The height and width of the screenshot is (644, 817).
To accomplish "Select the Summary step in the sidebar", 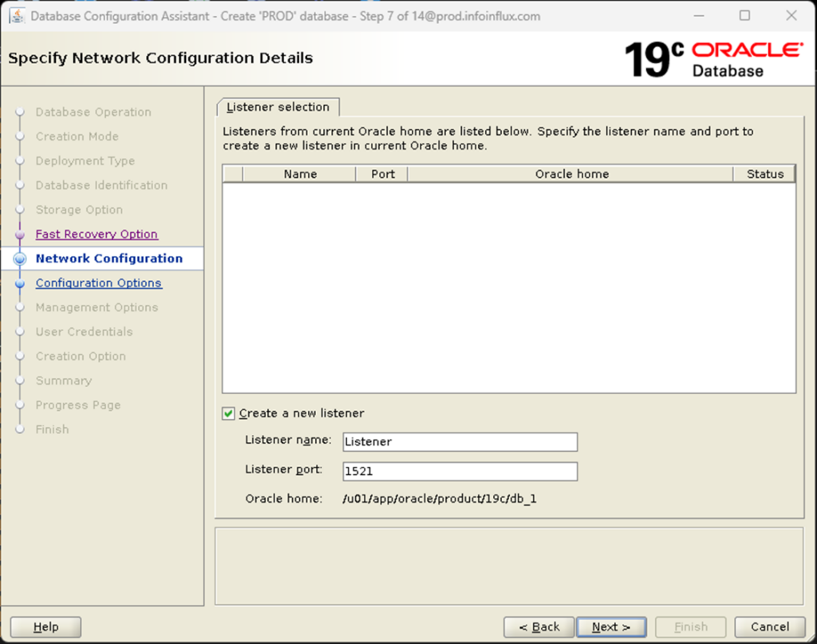I will (x=63, y=381).
